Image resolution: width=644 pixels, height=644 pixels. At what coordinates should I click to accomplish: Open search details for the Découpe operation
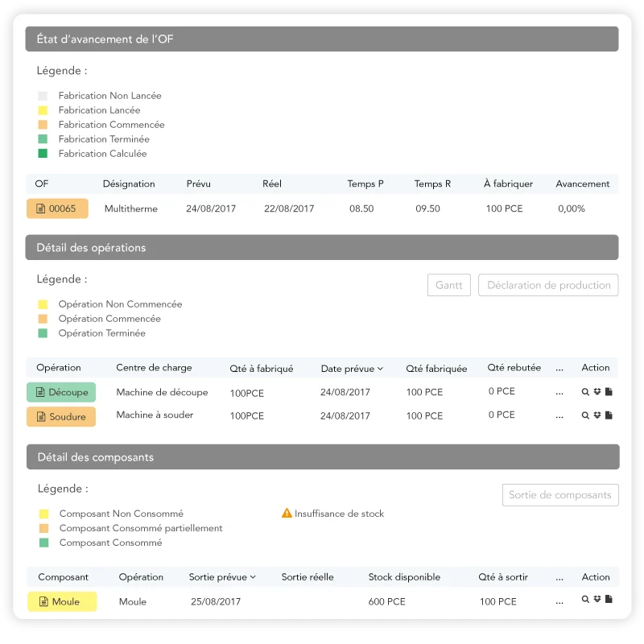click(585, 392)
